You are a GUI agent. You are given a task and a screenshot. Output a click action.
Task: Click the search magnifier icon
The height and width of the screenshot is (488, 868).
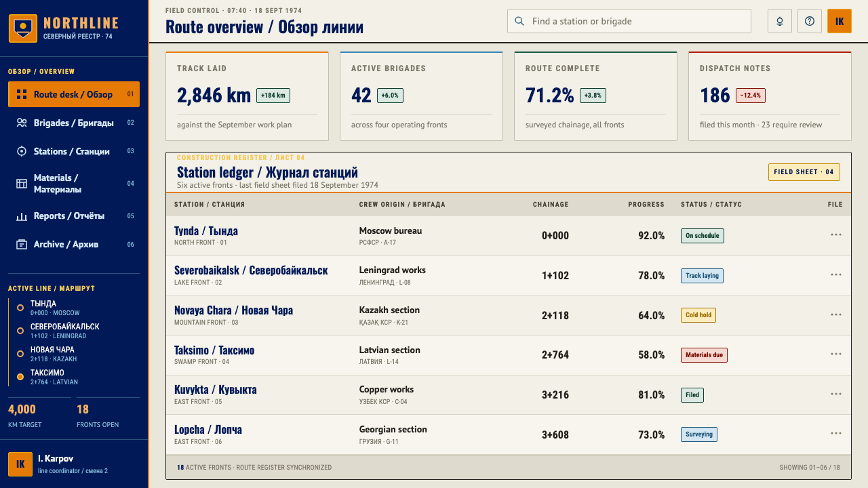click(x=520, y=21)
